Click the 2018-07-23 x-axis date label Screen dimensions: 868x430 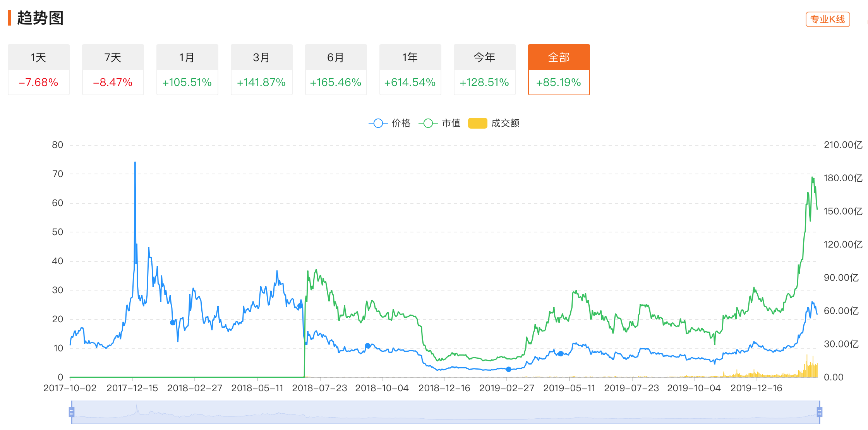pos(319,388)
